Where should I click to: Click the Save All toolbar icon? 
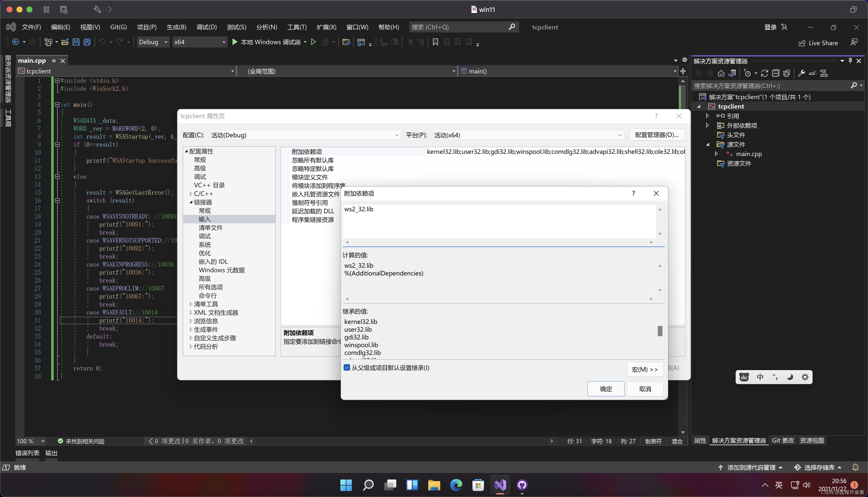click(x=87, y=42)
